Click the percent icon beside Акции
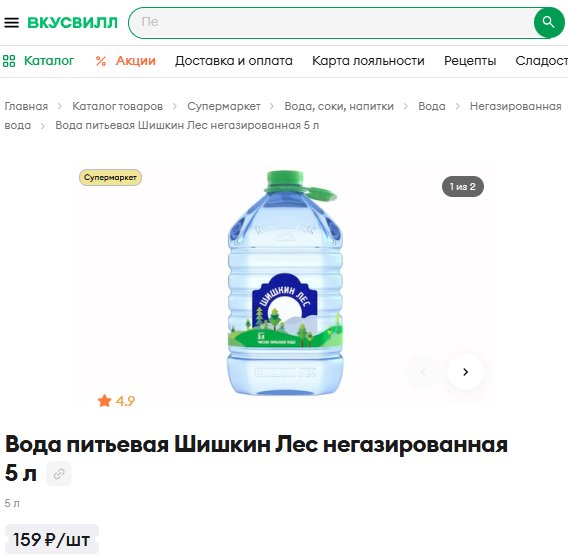The height and width of the screenshot is (556, 568). [x=101, y=61]
